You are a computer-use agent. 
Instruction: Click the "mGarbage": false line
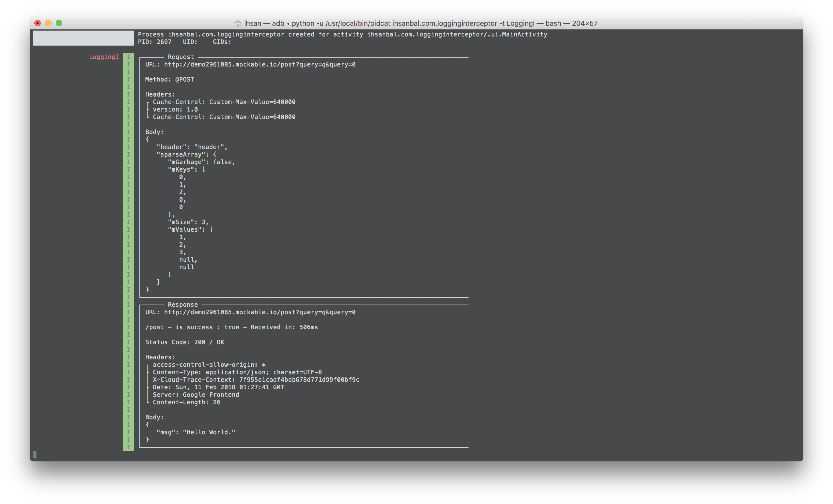click(201, 162)
